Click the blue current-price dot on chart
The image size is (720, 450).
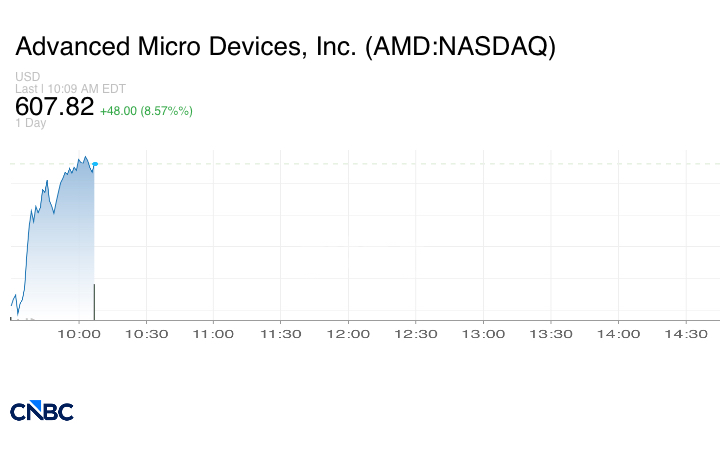(95, 164)
